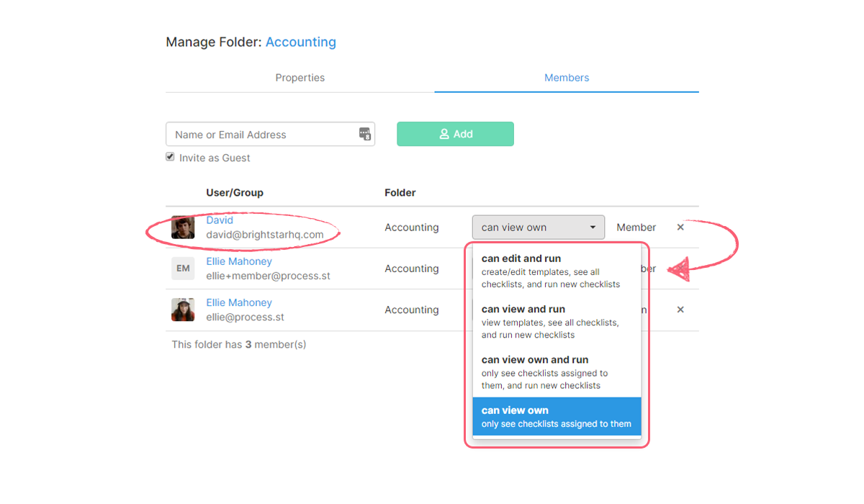
Task: Focus the Name or Email Address field
Action: 263,135
